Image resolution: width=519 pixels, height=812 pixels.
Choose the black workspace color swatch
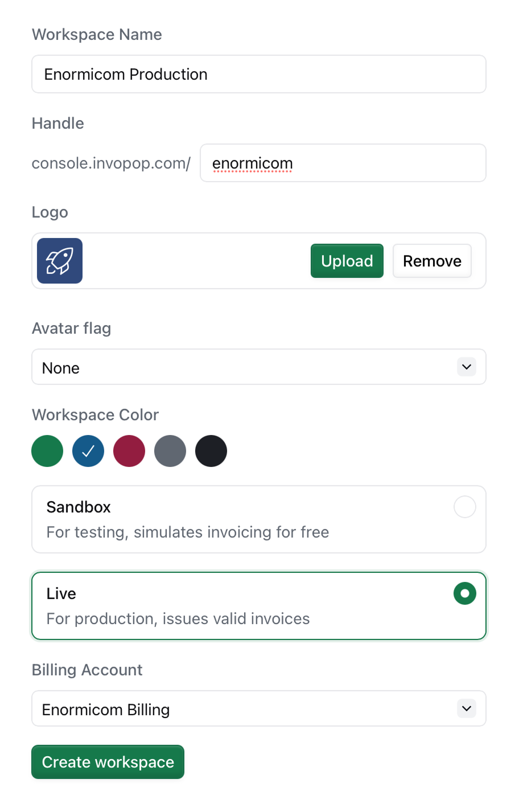(211, 451)
